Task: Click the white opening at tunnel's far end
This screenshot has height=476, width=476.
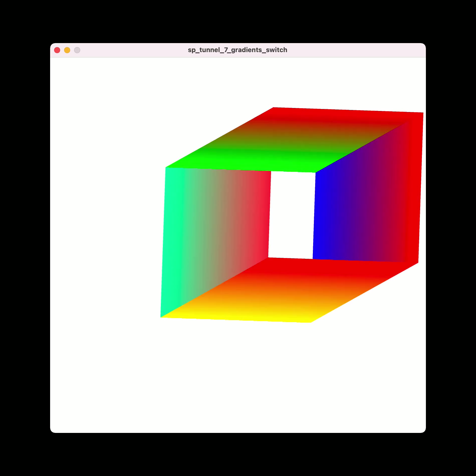Action: click(x=292, y=215)
